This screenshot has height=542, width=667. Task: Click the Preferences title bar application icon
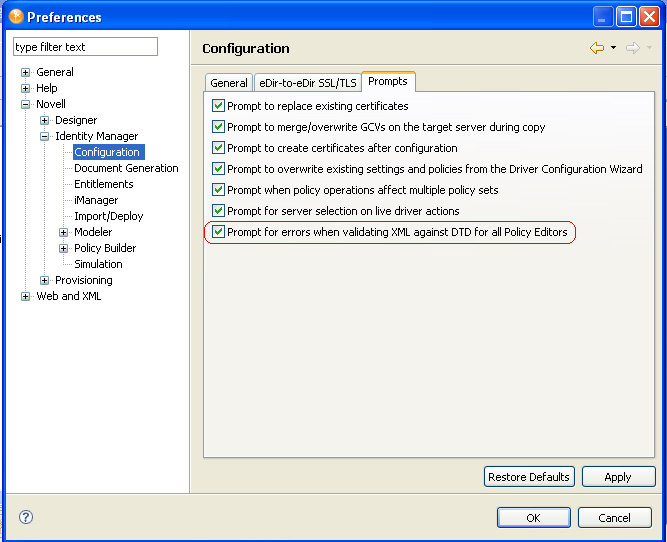click(x=16, y=17)
